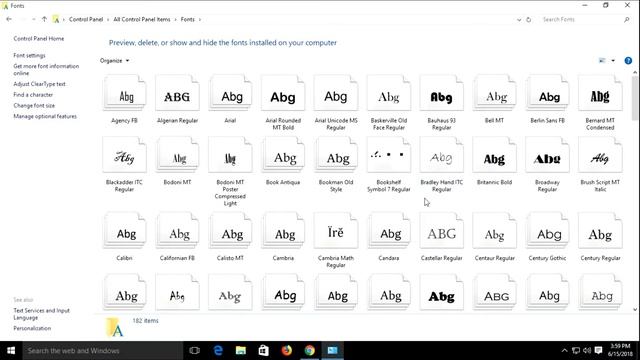Image resolution: width=640 pixels, height=360 pixels.
Task: Click the Search Fonts input field
Action: click(582, 19)
